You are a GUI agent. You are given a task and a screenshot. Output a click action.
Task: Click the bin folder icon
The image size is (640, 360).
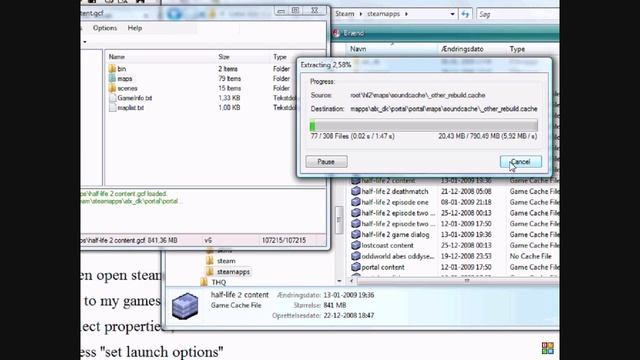point(112,69)
